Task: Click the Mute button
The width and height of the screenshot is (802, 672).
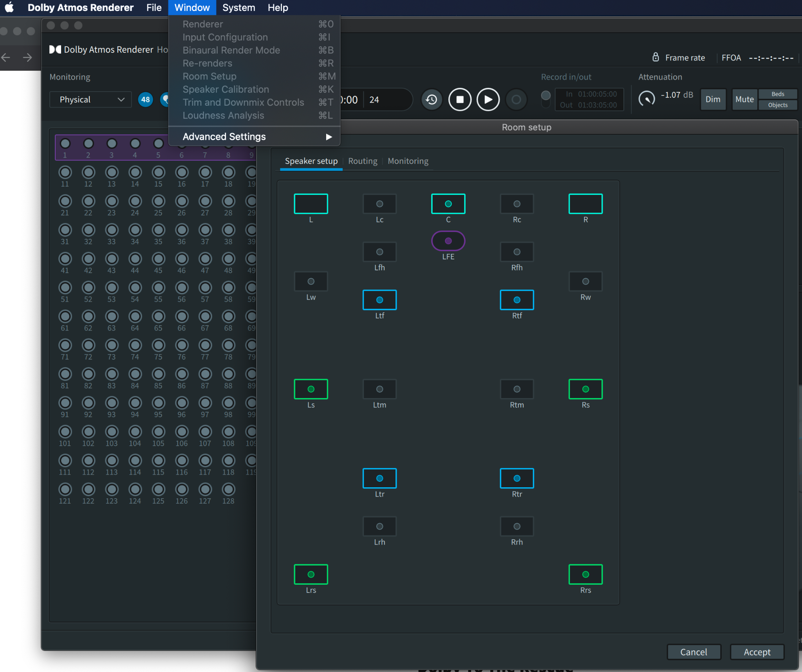Action: pyautogui.click(x=744, y=99)
